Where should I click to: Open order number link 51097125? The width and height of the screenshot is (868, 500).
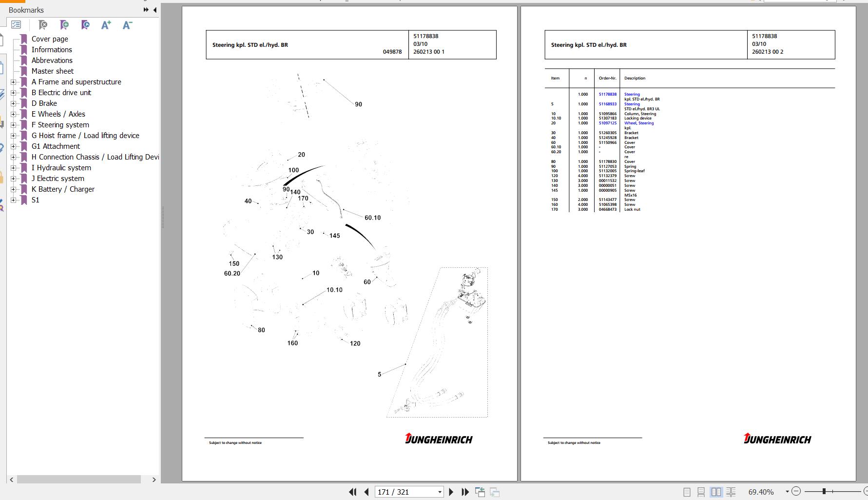tap(607, 123)
